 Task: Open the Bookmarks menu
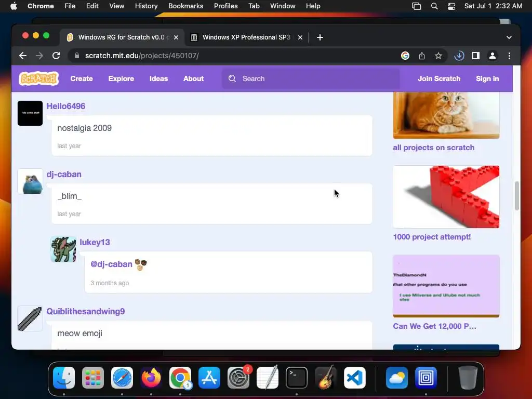tap(185, 6)
